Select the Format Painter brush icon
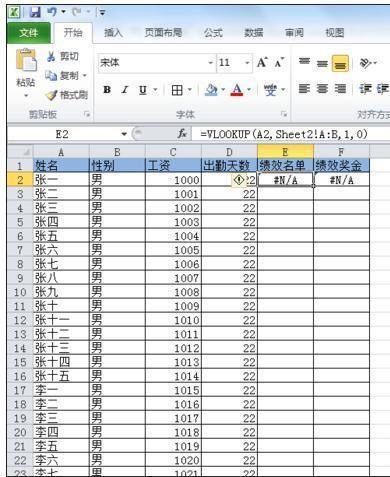The image size is (390, 477). (x=51, y=95)
